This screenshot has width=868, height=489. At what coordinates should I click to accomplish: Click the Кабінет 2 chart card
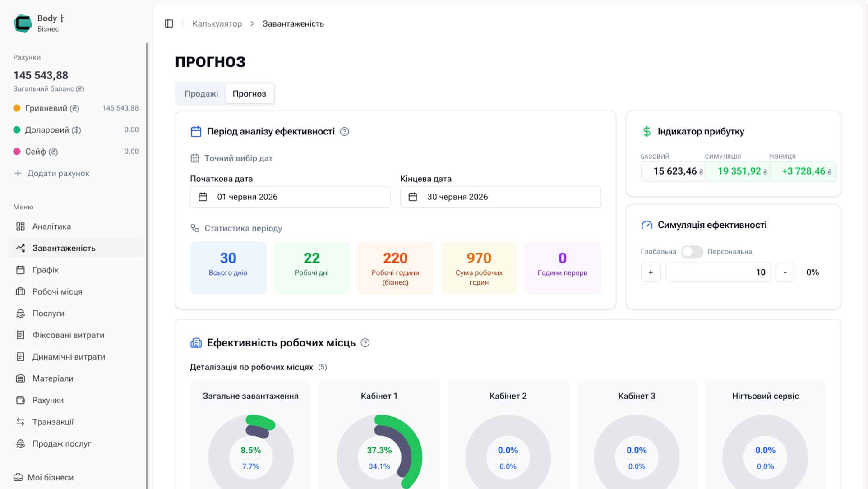coord(508,435)
